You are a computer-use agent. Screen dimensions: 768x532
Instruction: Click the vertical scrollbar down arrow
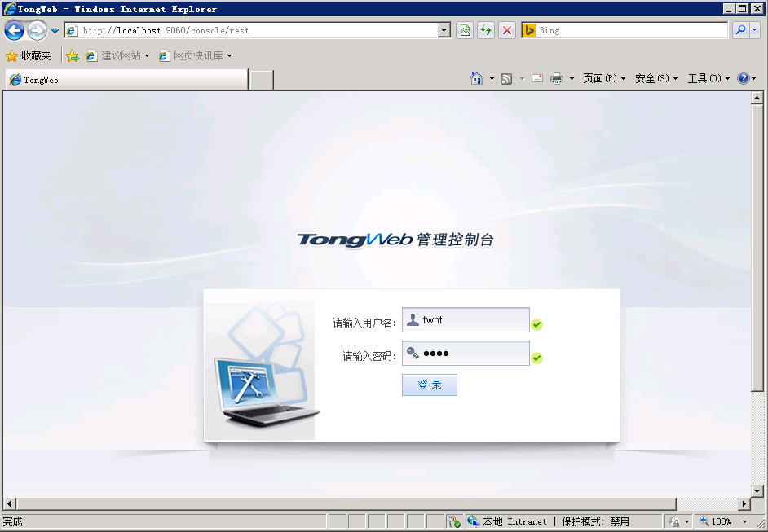[757, 491]
